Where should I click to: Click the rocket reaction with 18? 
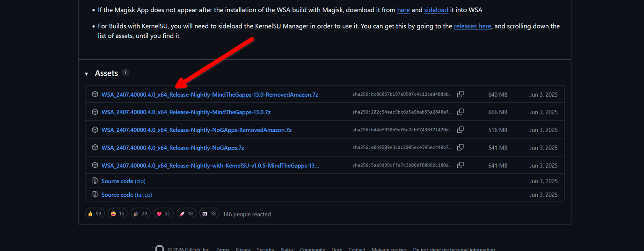pos(187,214)
